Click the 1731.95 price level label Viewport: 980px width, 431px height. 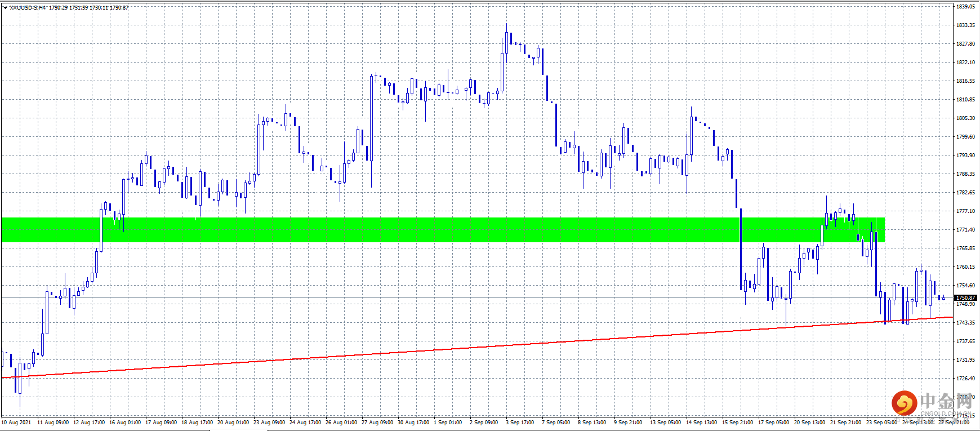(x=965, y=360)
